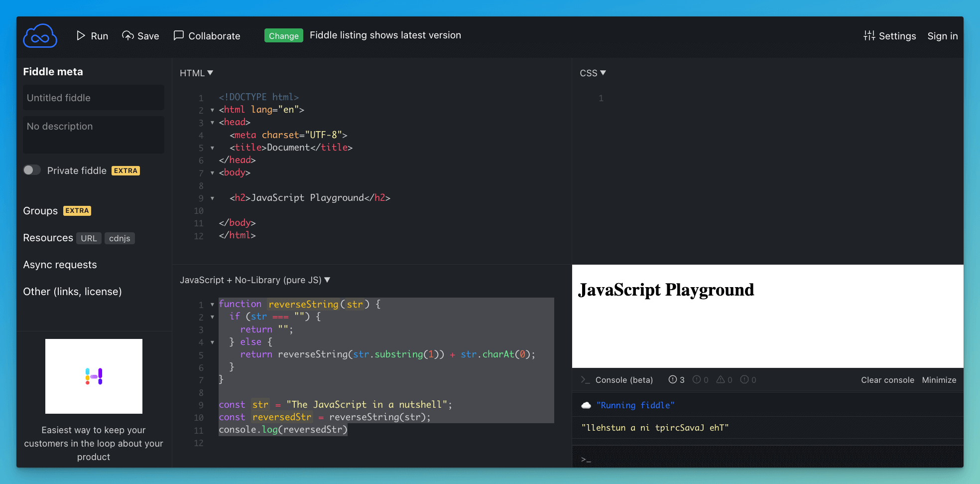The height and width of the screenshot is (484, 980).
Task: Enable the Private fiddle switch
Action: click(x=32, y=170)
